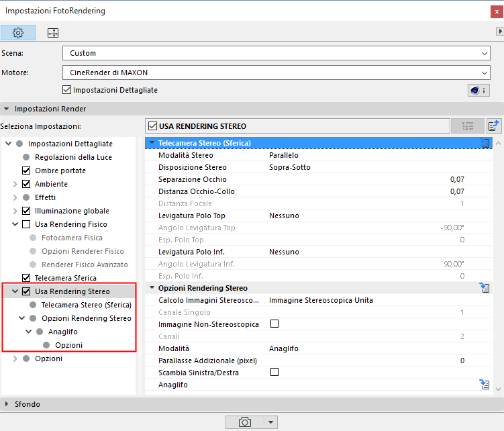Collapse Usa Rendering Fisico tree node
This screenshot has width=504, height=431.
(15, 224)
